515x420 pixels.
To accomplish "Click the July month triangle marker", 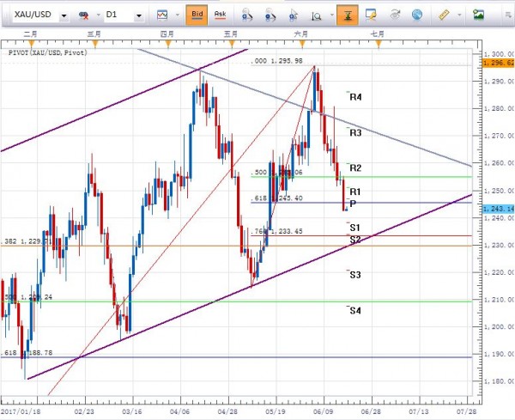I will click(x=378, y=44).
